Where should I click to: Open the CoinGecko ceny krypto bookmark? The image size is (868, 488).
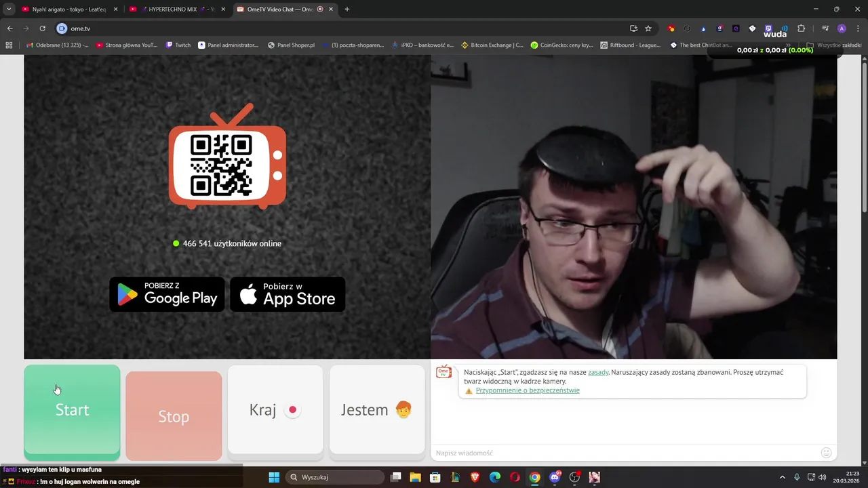coord(561,45)
